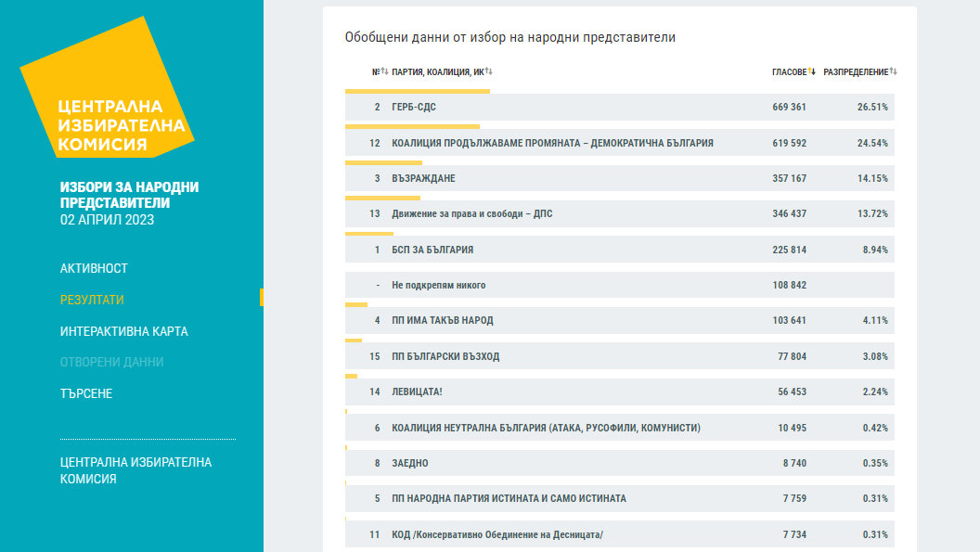Sort table by № column arrows icon

click(x=384, y=71)
